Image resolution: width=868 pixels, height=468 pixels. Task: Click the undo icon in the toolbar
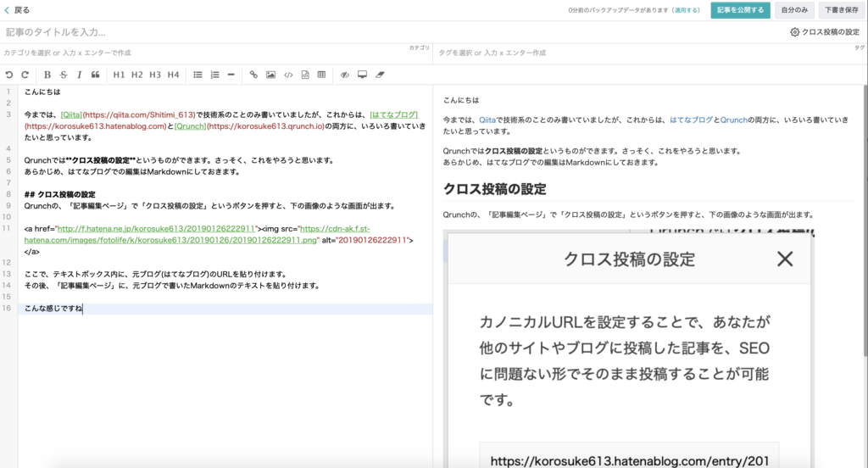pos(8,75)
